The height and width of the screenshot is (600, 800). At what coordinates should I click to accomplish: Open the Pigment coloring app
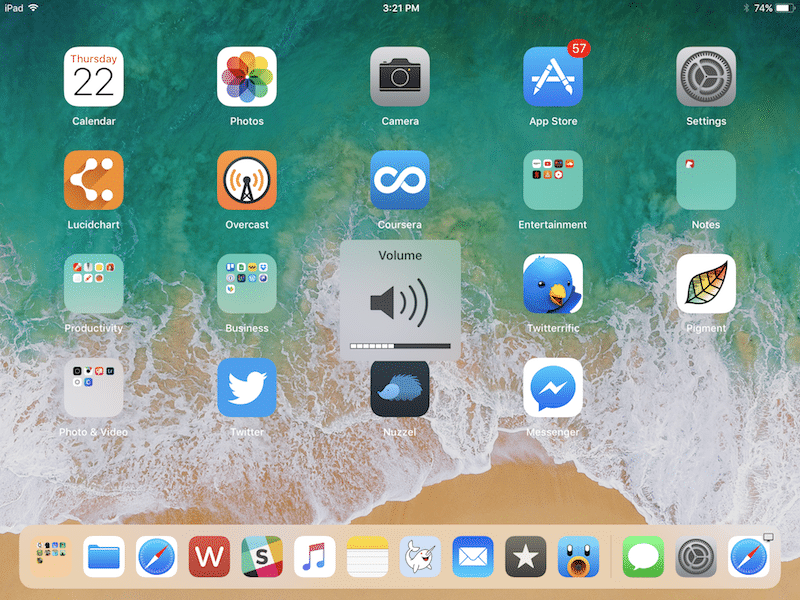706,284
